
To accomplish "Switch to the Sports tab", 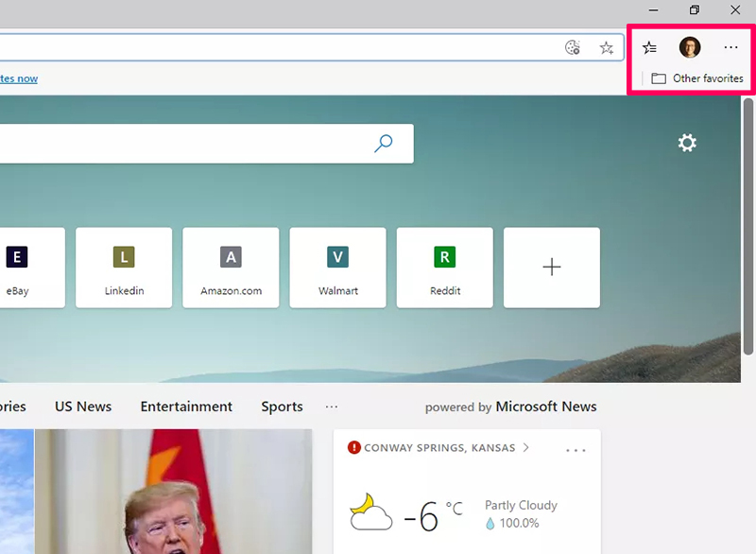I will point(282,407).
